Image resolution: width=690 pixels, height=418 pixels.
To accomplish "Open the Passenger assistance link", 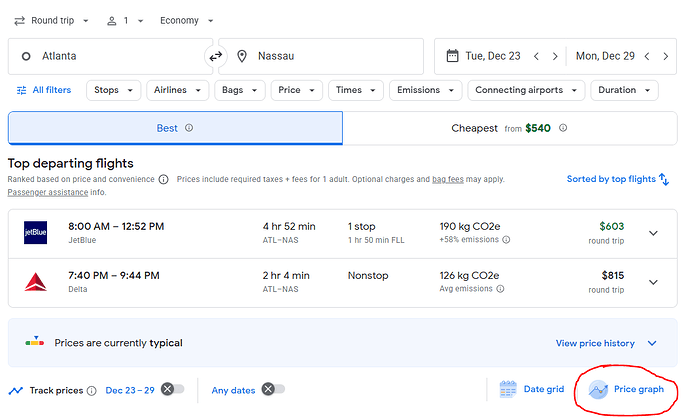I will click(52, 191).
